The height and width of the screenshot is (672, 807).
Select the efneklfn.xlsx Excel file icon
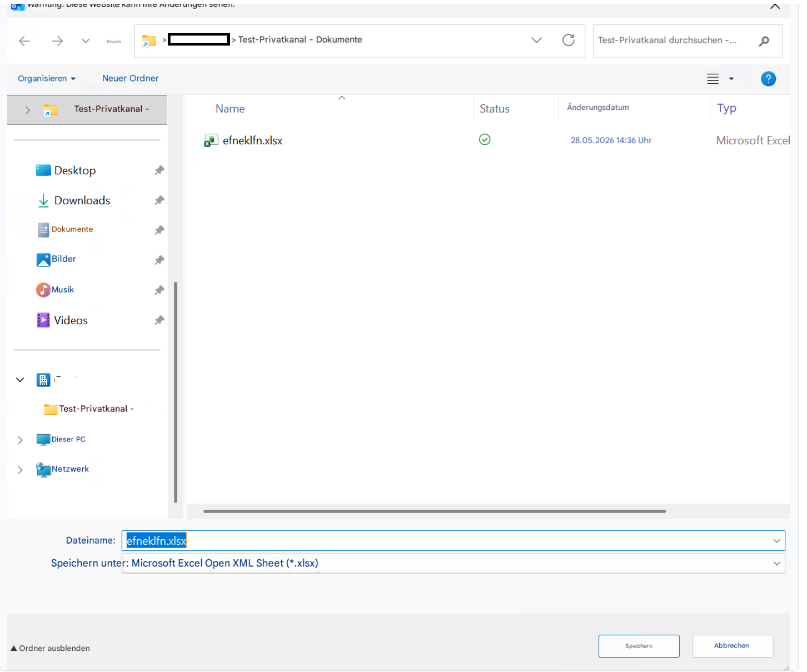click(211, 141)
